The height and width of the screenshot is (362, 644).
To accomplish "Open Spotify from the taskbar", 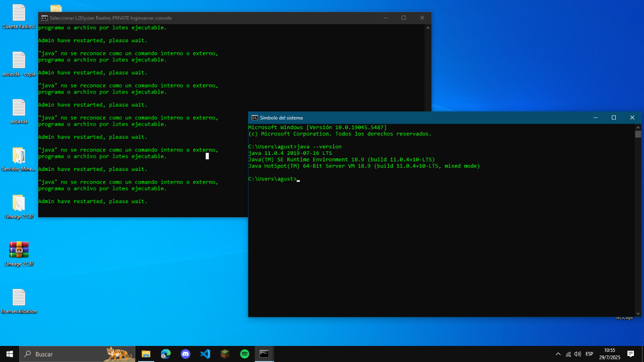I will pos(245,354).
